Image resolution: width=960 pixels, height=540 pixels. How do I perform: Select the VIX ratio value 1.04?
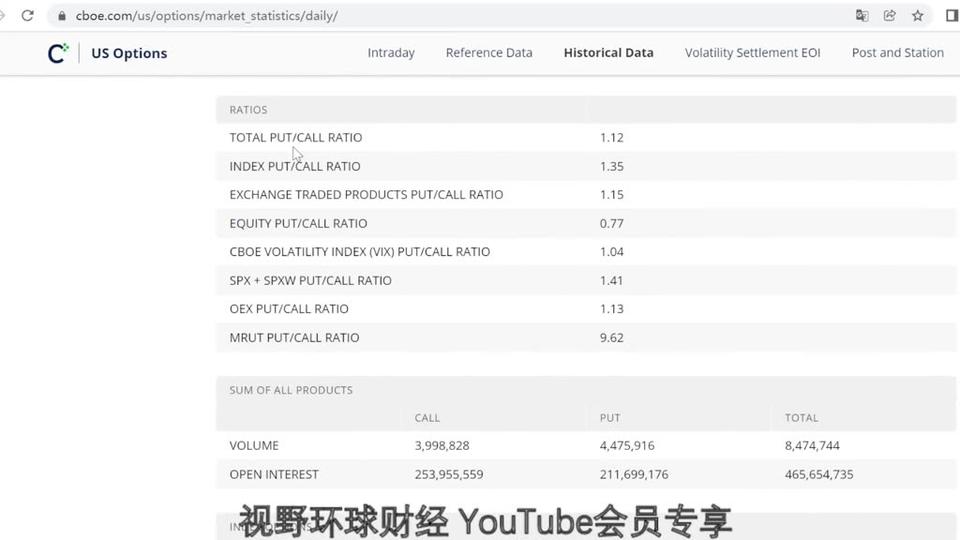[x=612, y=252]
